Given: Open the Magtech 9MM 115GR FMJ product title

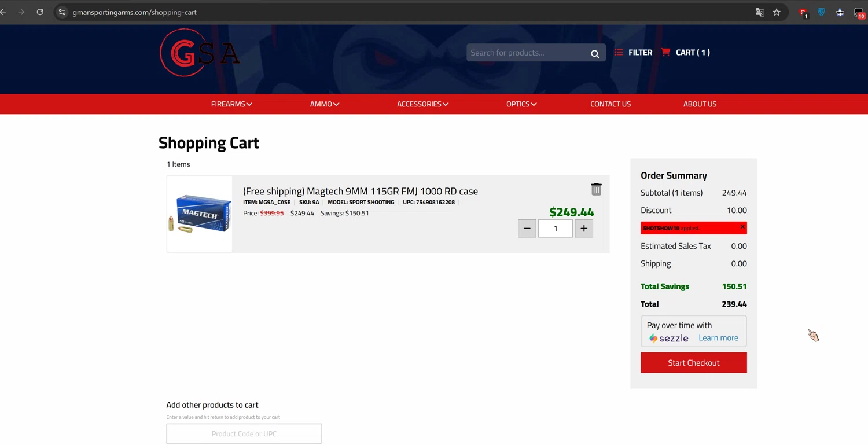Looking at the screenshot, I should (x=361, y=191).
